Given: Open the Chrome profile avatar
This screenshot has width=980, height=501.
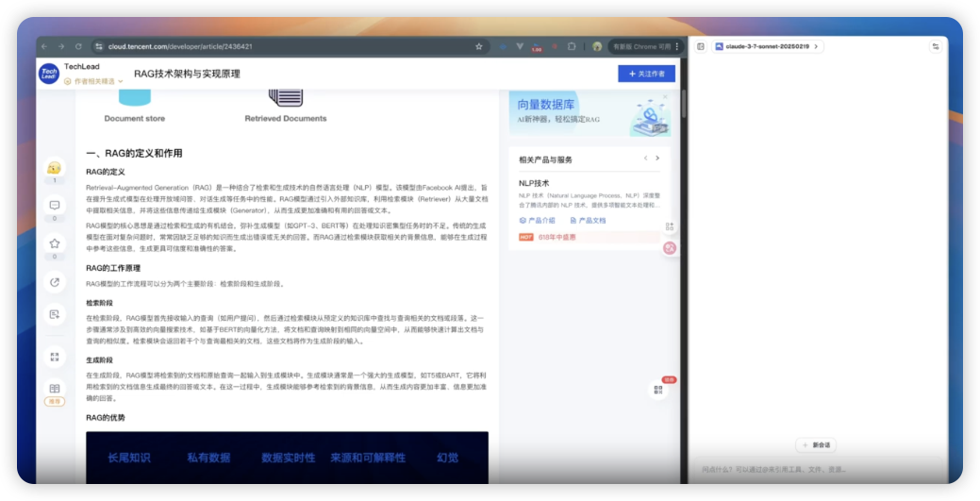Looking at the screenshot, I should pyautogui.click(x=597, y=46).
